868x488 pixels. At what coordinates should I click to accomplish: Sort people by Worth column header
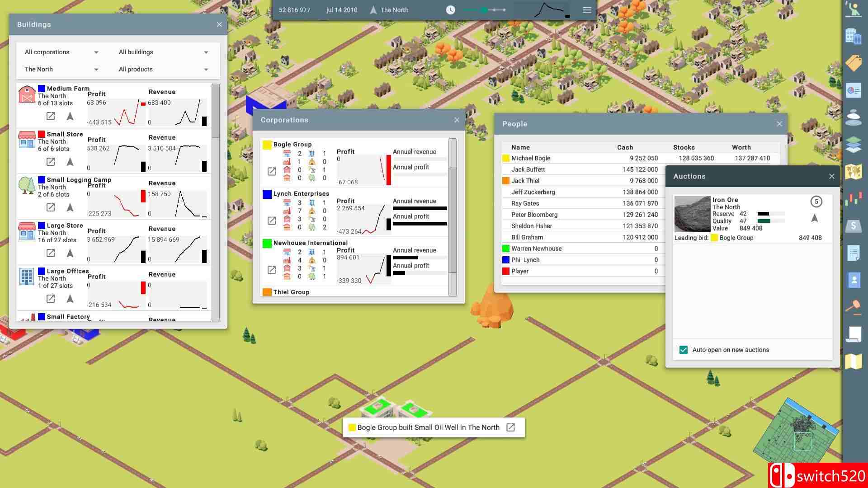(x=741, y=147)
